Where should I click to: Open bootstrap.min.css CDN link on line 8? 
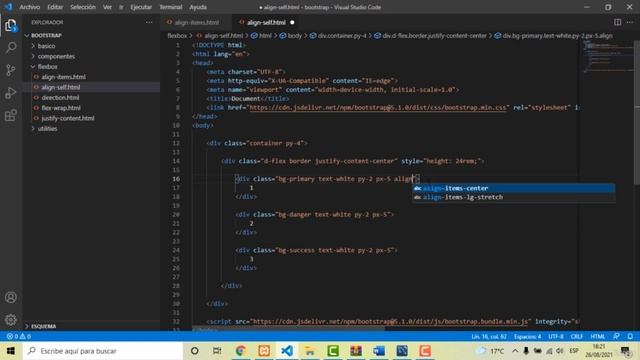coord(378,108)
